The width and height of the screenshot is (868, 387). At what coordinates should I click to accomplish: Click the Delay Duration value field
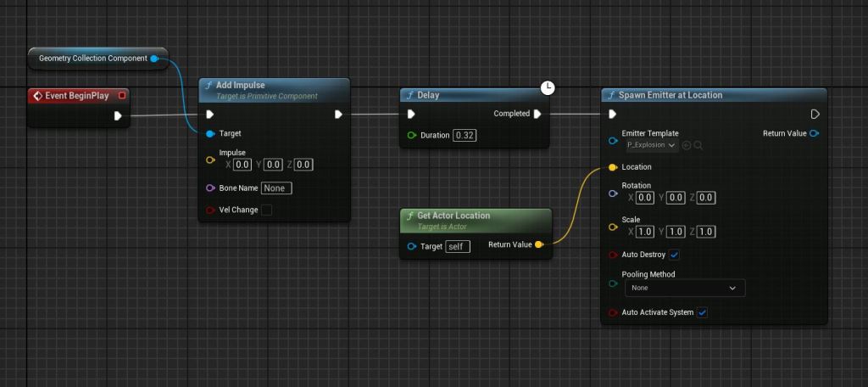(464, 136)
